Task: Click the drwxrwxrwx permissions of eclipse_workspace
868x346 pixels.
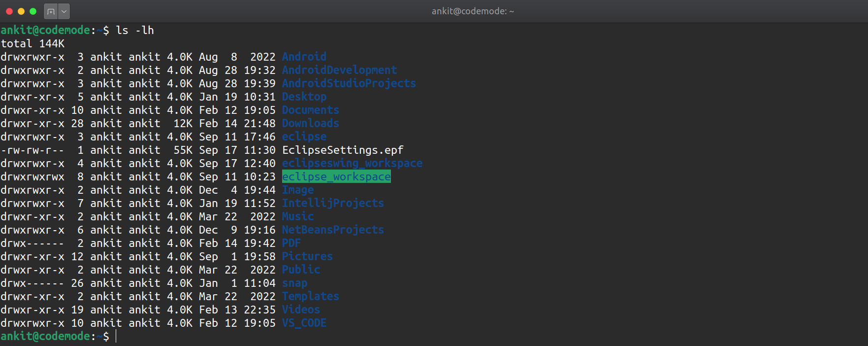Action: point(32,176)
